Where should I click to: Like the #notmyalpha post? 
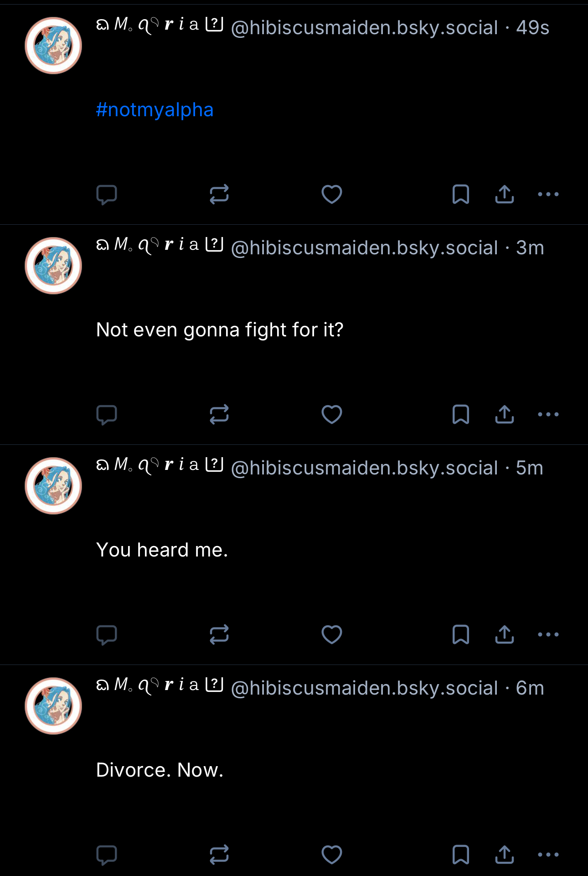(332, 195)
